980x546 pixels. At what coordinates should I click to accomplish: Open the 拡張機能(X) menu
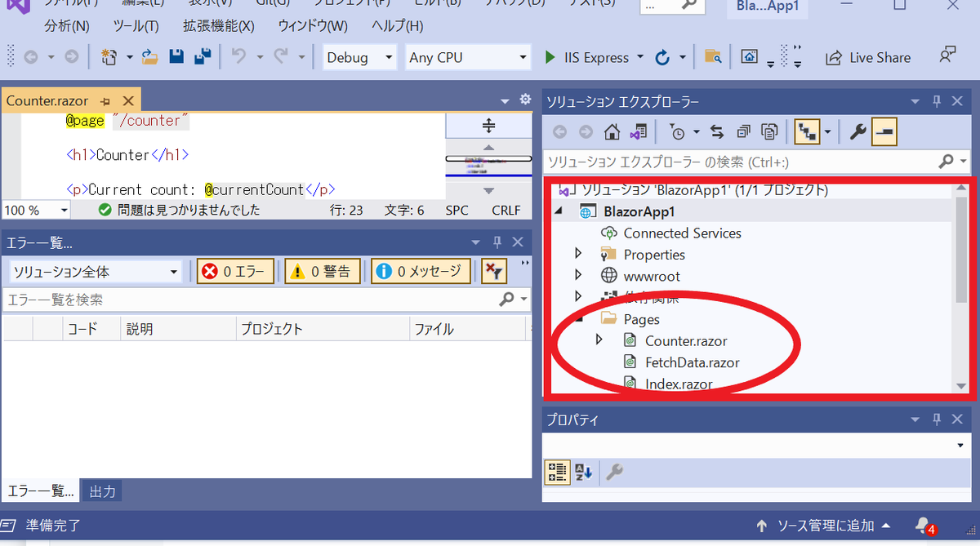[x=219, y=25]
